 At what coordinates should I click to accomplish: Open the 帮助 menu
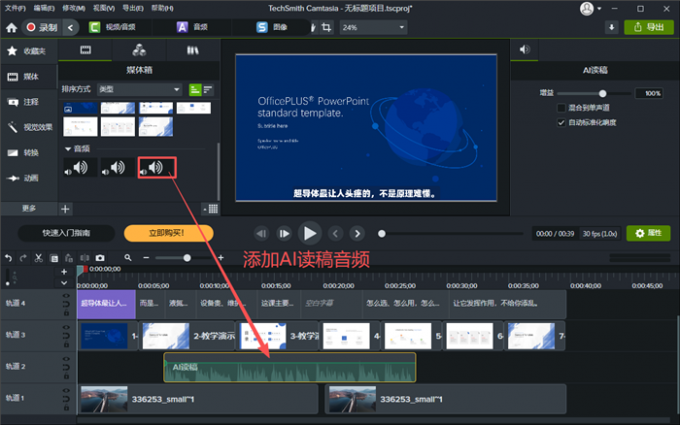point(162,8)
